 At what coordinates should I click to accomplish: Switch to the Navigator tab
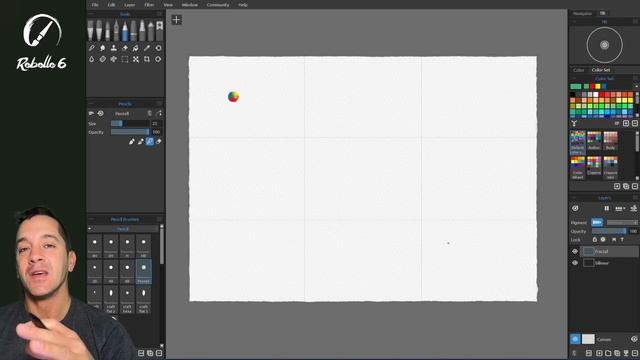click(x=582, y=13)
